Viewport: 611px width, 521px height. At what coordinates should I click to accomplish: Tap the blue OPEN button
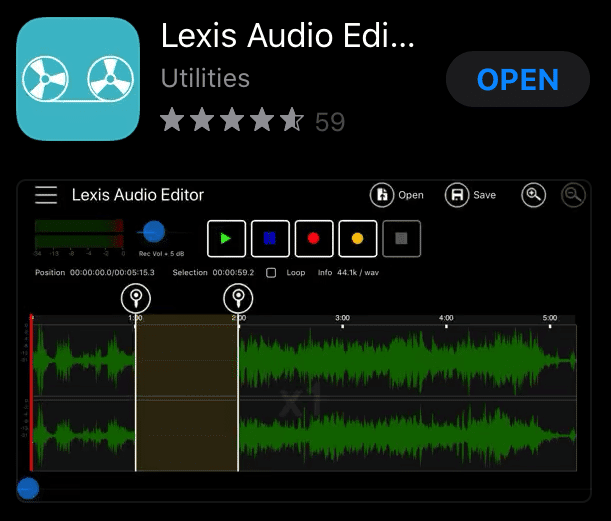click(x=517, y=79)
